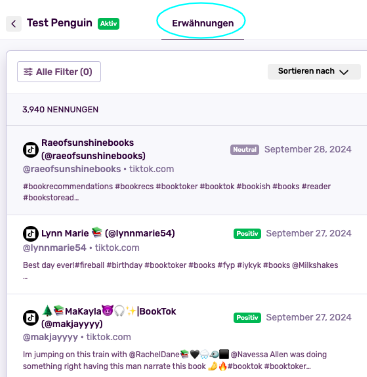Viewport: 367px width, 377px height.
Task: Click the @raeofsunshinebooks tiktok.com source link
Action: click(98, 169)
